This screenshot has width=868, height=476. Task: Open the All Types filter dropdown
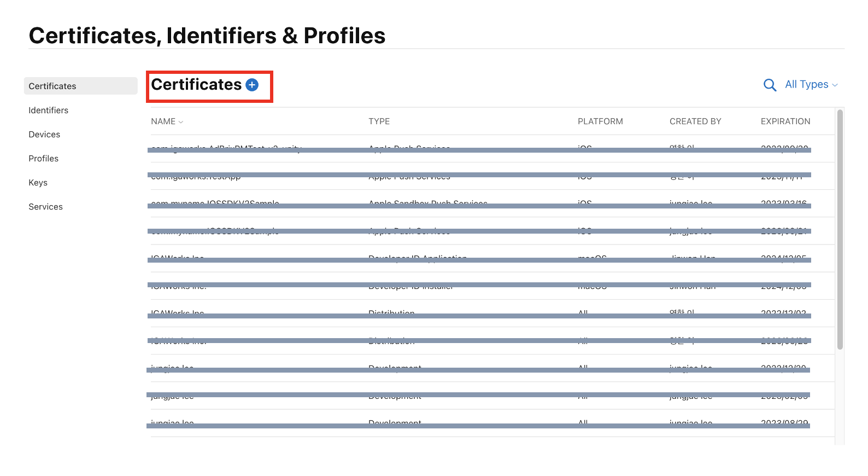tap(811, 84)
